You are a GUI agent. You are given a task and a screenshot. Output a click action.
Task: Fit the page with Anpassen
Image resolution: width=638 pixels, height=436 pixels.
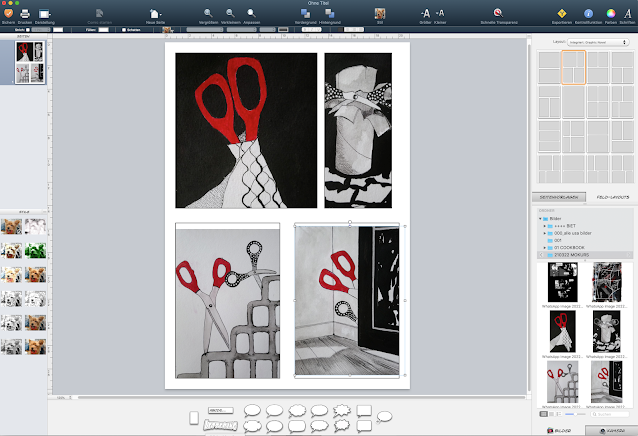click(251, 13)
